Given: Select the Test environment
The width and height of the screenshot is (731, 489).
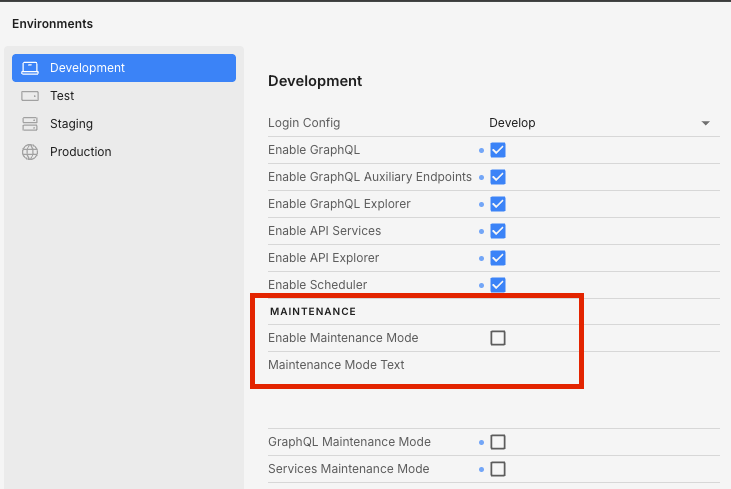Looking at the screenshot, I should pyautogui.click(x=62, y=96).
